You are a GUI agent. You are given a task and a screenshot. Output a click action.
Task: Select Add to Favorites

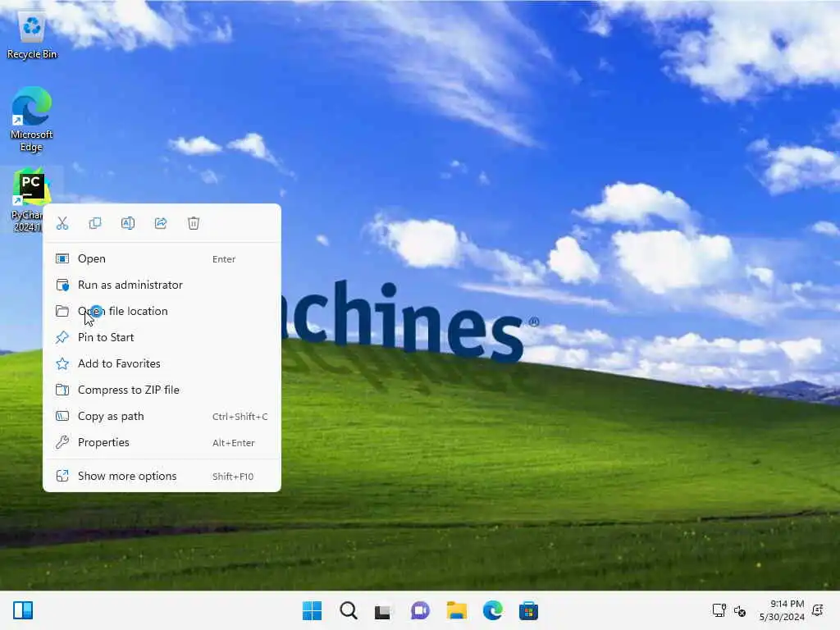pyautogui.click(x=162, y=363)
